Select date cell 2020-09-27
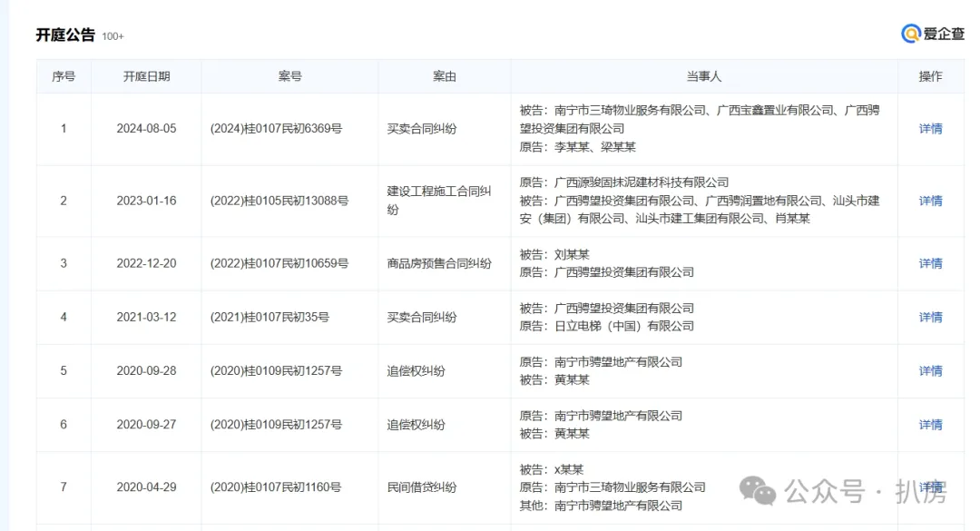This screenshot has width=980, height=531. tap(146, 425)
